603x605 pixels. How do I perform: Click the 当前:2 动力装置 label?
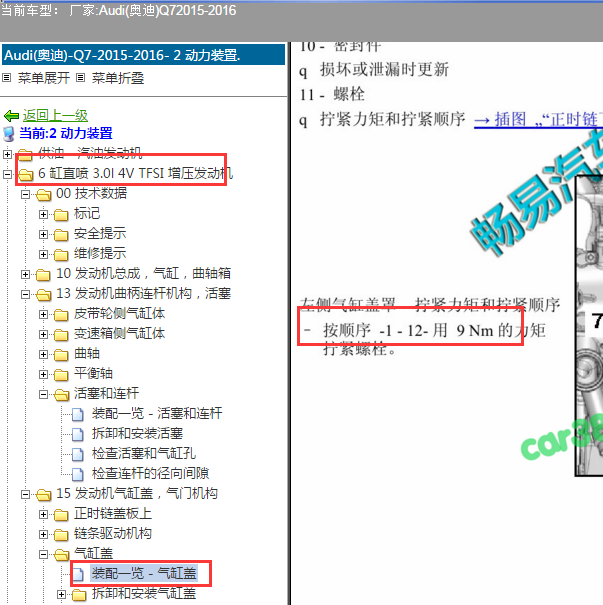[66, 134]
